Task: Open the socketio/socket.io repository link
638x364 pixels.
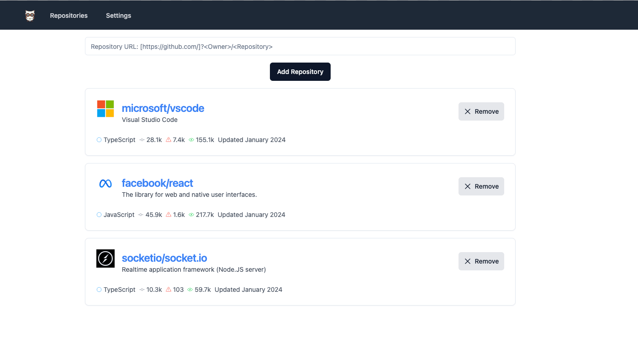Action: pyautogui.click(x=164, y=258)
